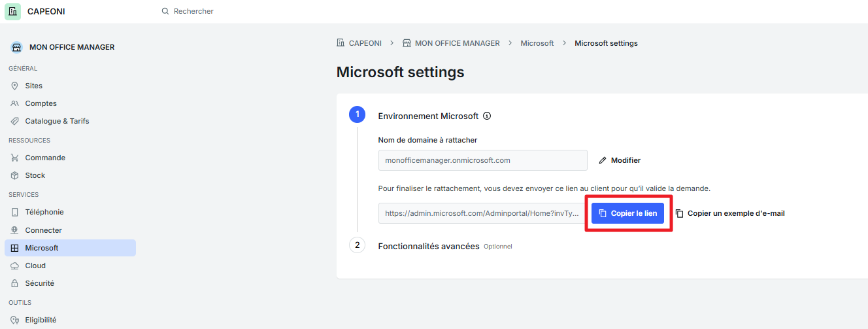Screen dimensions: 868x329
Task: Click the Optionnel tag
Action: click(498, 247)
